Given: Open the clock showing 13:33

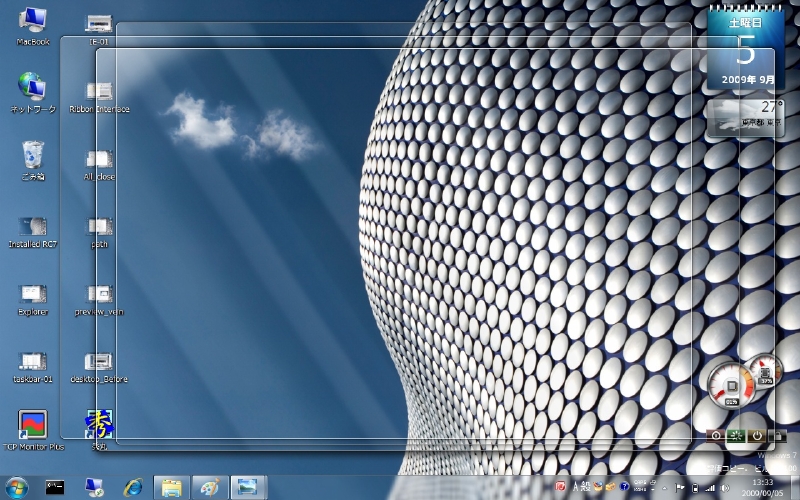Looking at the screenshot, I should coord(763,488).
